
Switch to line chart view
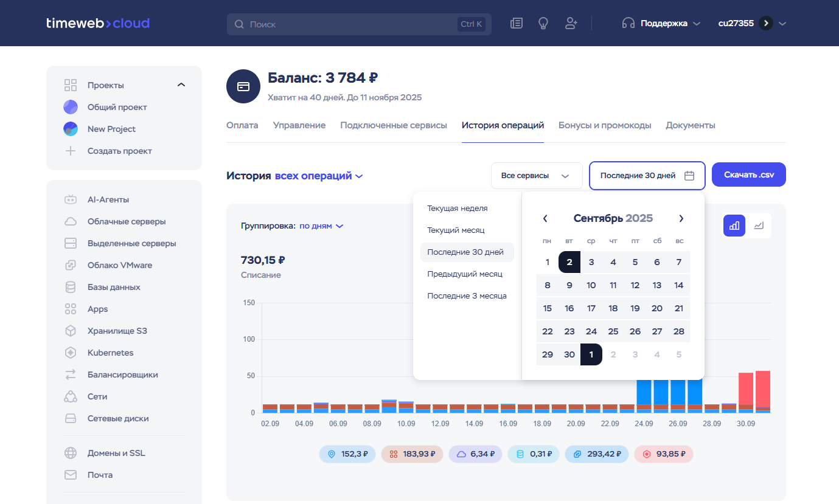759,226
